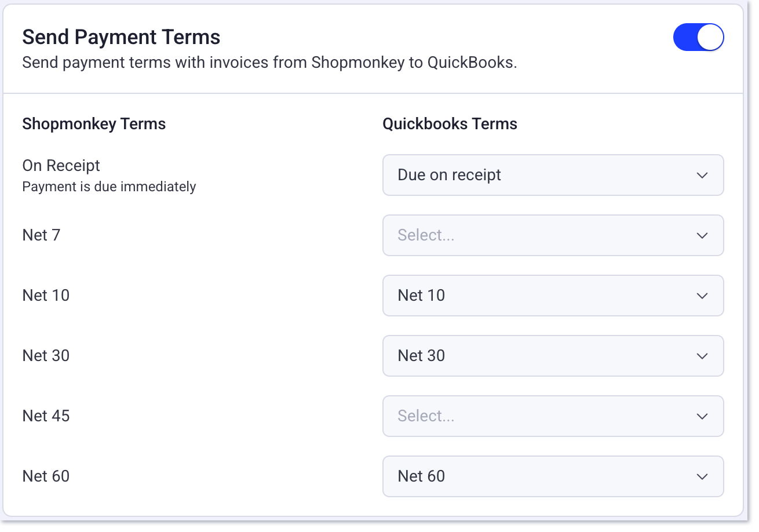This screenshot has height=532, width=759.
Task: Toggle sending payment terms to QuickBooks off
Action: [x=698, y=37]
